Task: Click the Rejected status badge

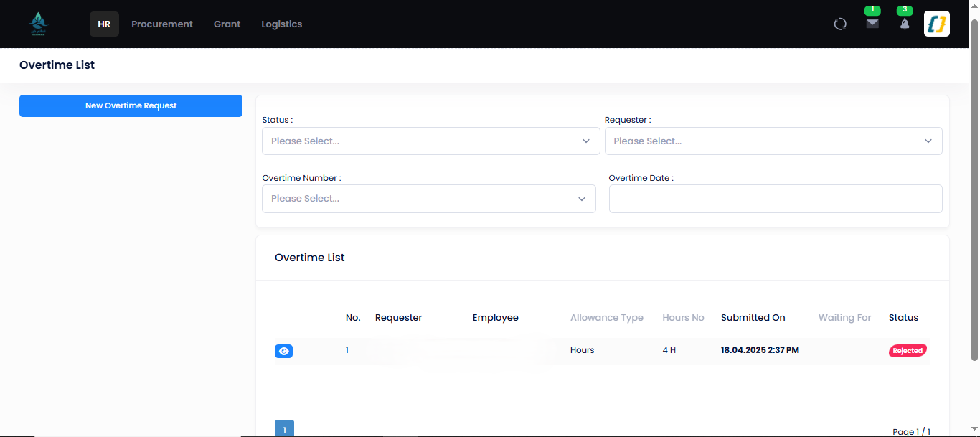Action: 908,351
